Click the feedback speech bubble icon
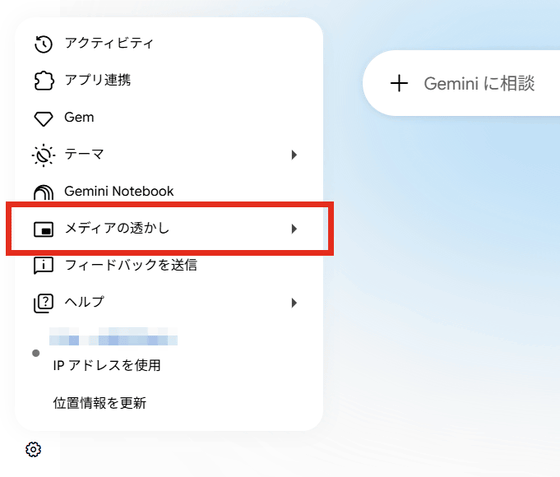This screenshot has width=560, height=477. (43, 266)
